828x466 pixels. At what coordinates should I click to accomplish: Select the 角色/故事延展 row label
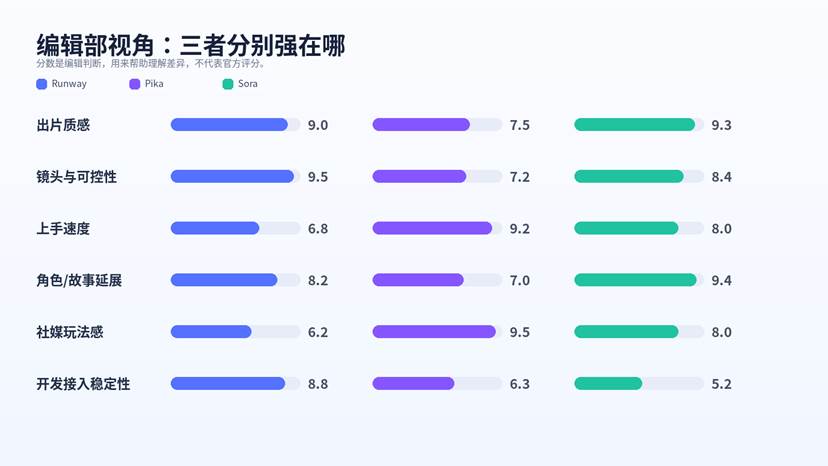click(x=79, y=280)
